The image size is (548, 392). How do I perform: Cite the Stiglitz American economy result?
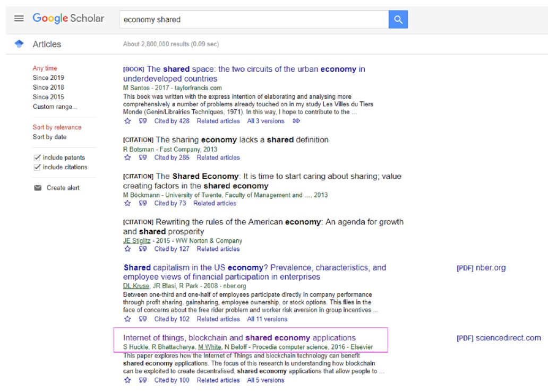click(143, 249)
